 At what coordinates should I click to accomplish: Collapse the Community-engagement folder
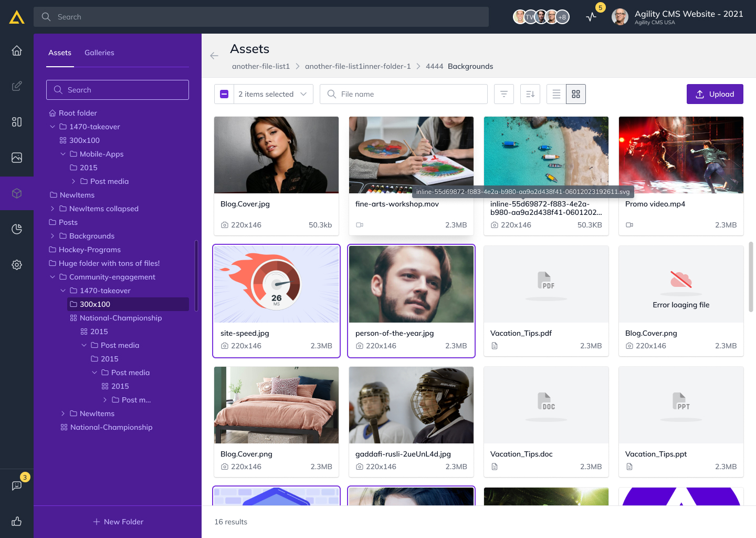coord(52,277)
